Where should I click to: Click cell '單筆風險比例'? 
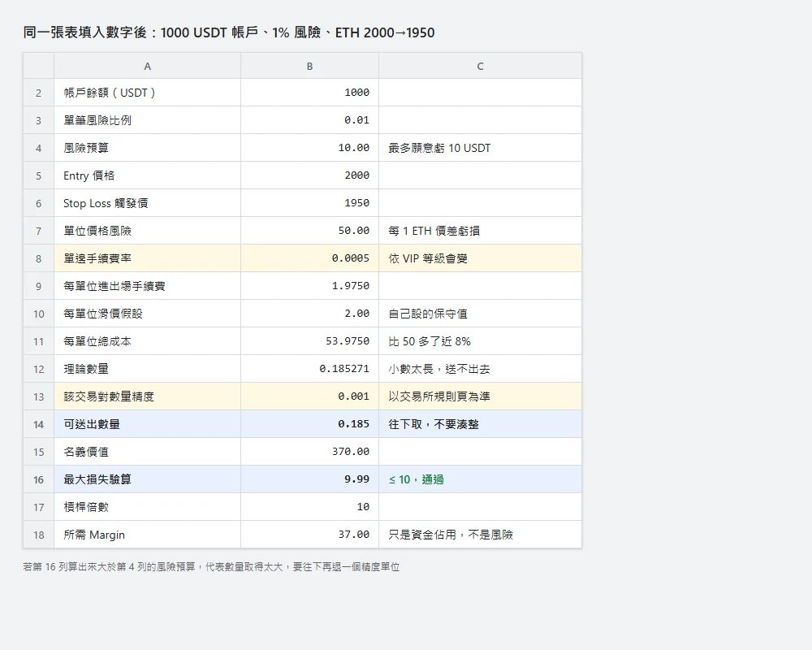pyautogui.click(x=148, y=120)
